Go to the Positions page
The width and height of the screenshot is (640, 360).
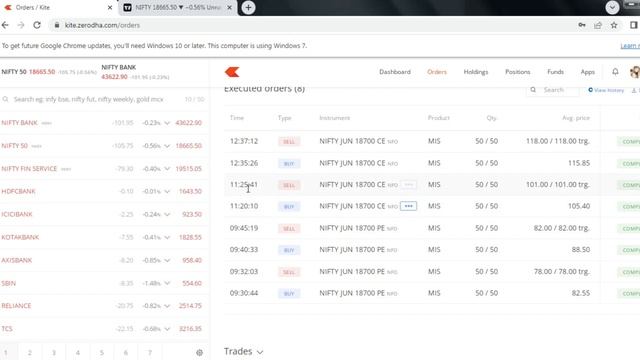(518, 72)
